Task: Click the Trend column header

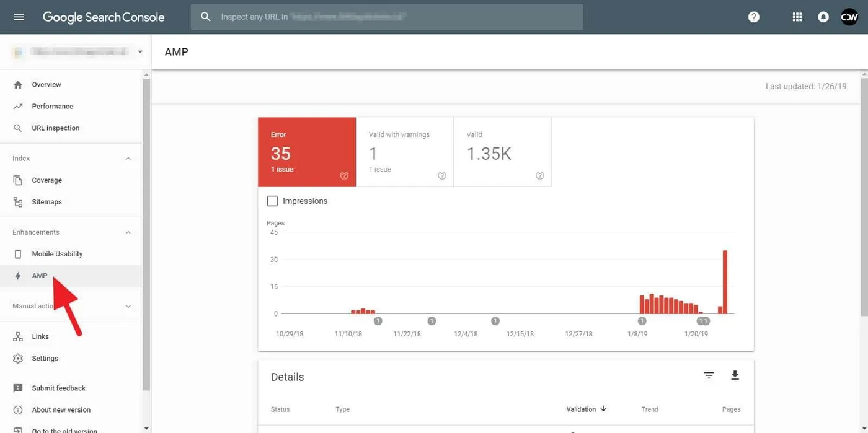Action: coord(650,409)
